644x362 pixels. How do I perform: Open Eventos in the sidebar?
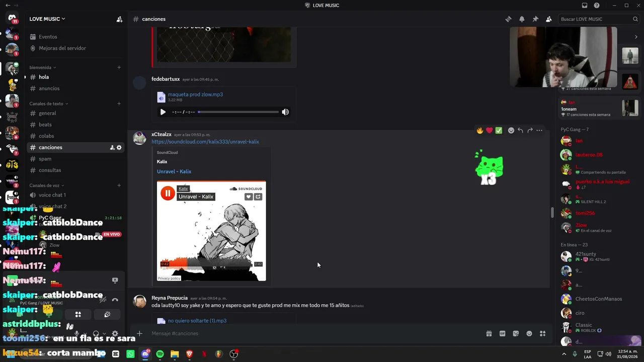click(x=75, y=37)
